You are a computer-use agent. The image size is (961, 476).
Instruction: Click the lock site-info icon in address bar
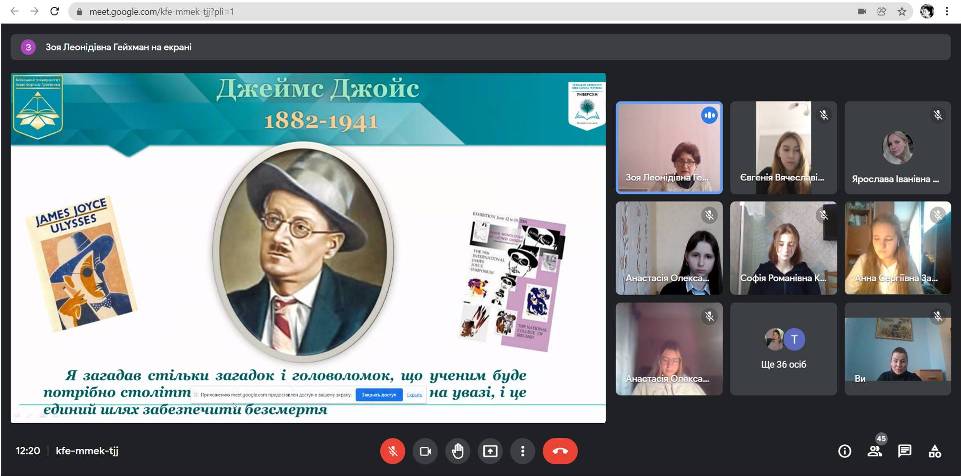point(79,12)
